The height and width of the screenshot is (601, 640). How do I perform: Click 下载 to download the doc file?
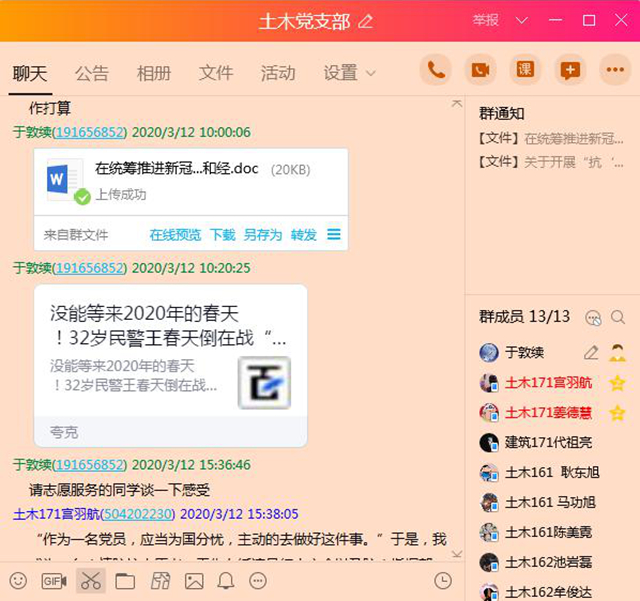222,235
